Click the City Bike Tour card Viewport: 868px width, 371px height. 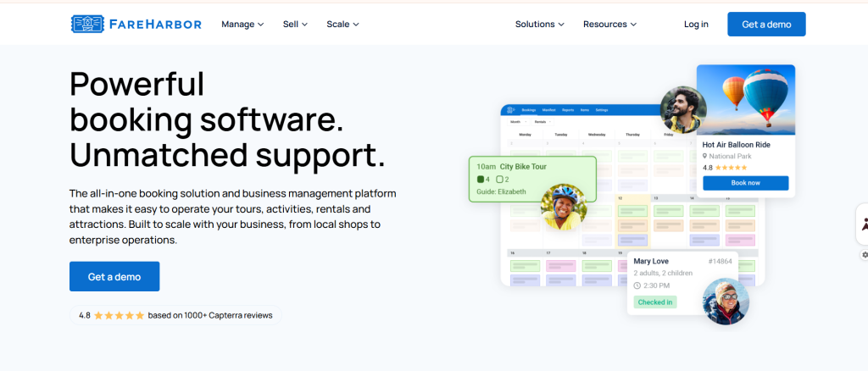point(532,179)
